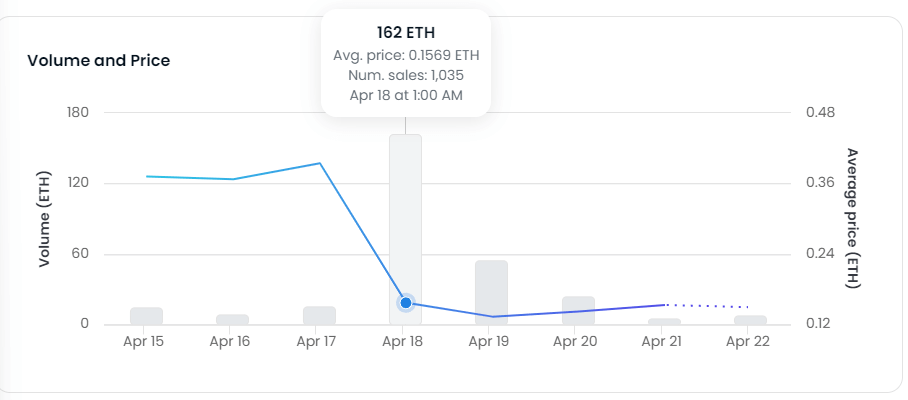Click the "Volume and Price" chart title
The width and height of the screenshot is (908, 400).
point(98,60)
